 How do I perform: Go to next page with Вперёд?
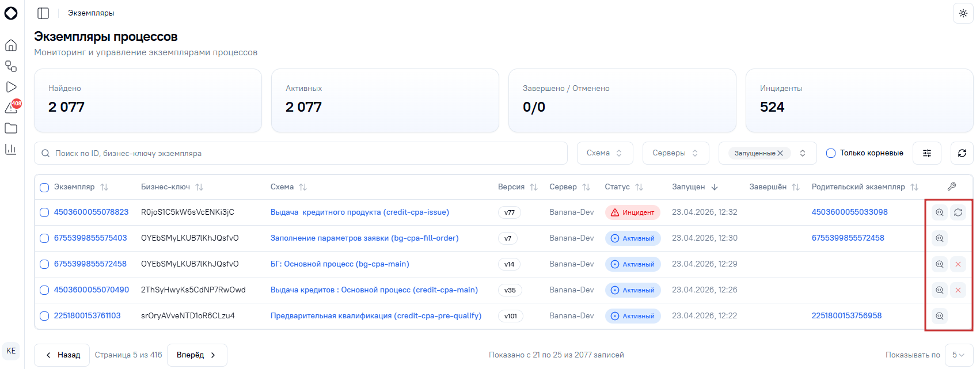point(197,355)
